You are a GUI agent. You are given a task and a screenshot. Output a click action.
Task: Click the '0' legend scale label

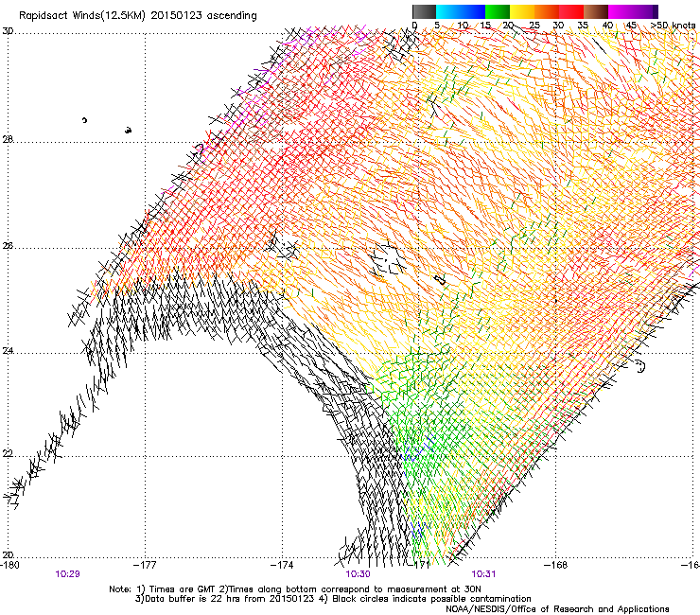(x=414, y=25)
